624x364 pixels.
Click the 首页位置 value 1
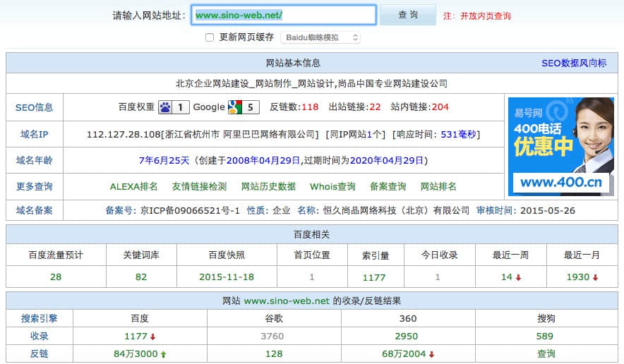coord(312,277)
